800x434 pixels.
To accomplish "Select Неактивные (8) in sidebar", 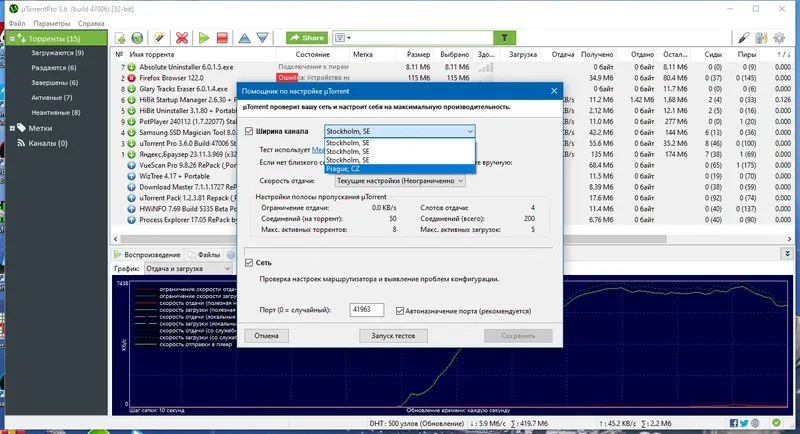I will point(56,112).
